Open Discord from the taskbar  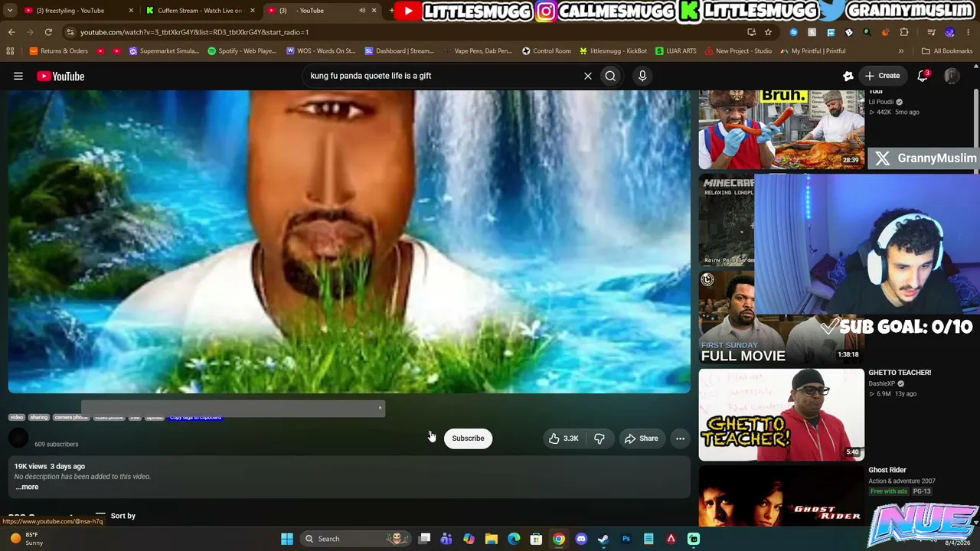(x=581, y=539)
